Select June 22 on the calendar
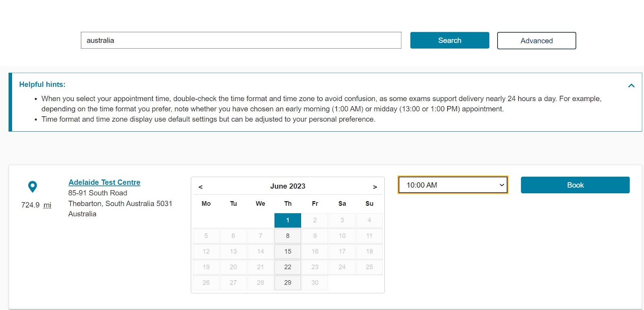 pyautogui.click(x=288, y=267)
